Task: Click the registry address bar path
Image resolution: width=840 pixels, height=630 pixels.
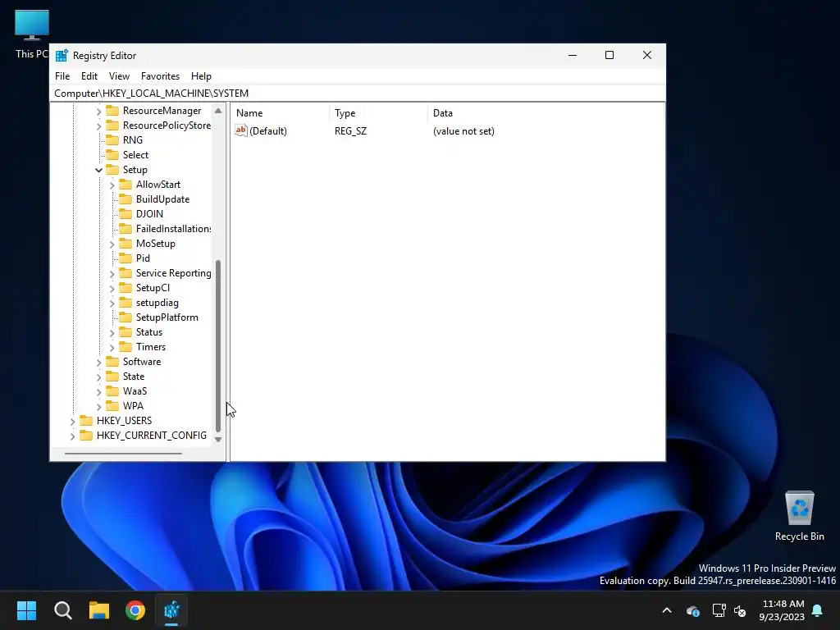Action: pyautogui.click(x=151, y=94)
